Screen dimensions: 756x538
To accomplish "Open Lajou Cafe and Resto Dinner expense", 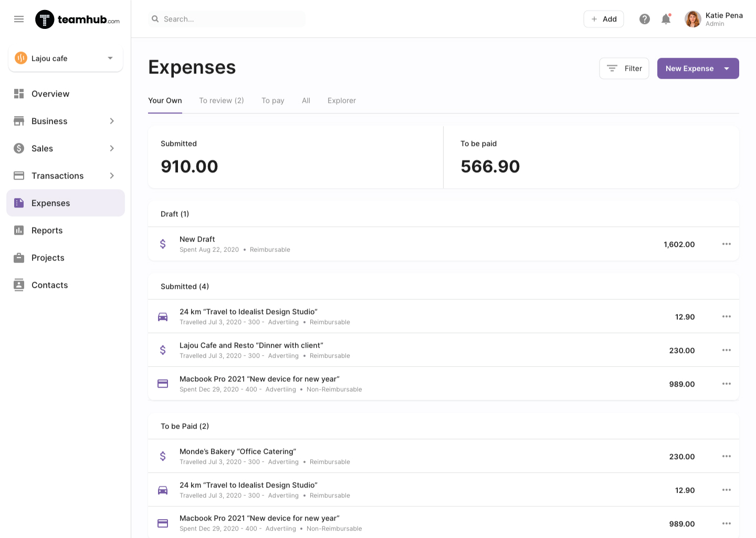I will pos(444,350).
